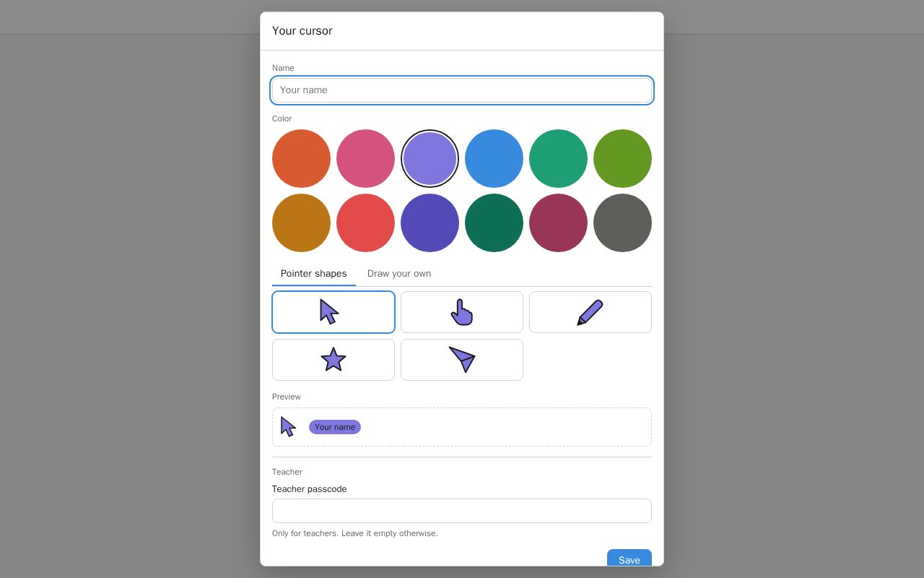924x578 pixels.
Task: Choose the paper plane pointer shape
Action: (x=462, y=360)
